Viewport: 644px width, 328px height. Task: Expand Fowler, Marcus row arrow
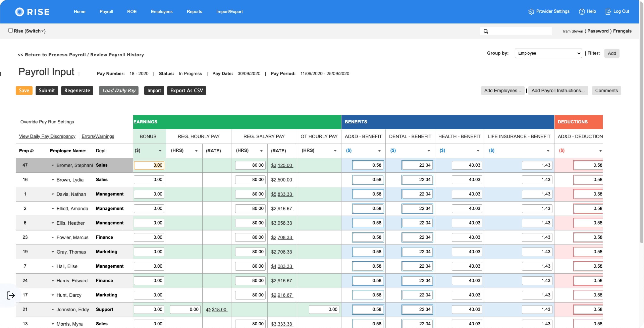[x=53, y=237]
